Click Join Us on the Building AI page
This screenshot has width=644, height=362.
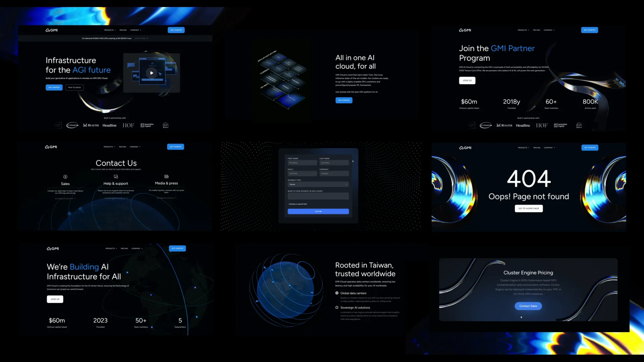[x=55, y=299]
